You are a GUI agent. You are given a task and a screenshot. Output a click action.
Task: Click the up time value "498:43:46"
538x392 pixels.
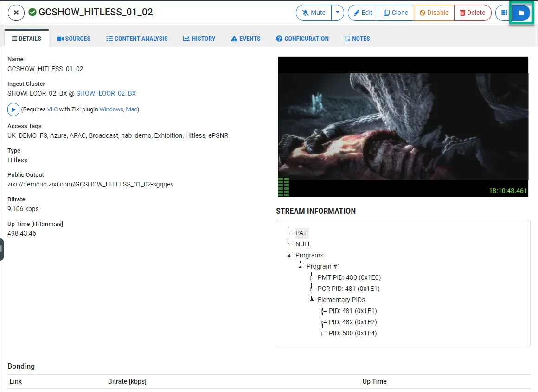(22, 233)
